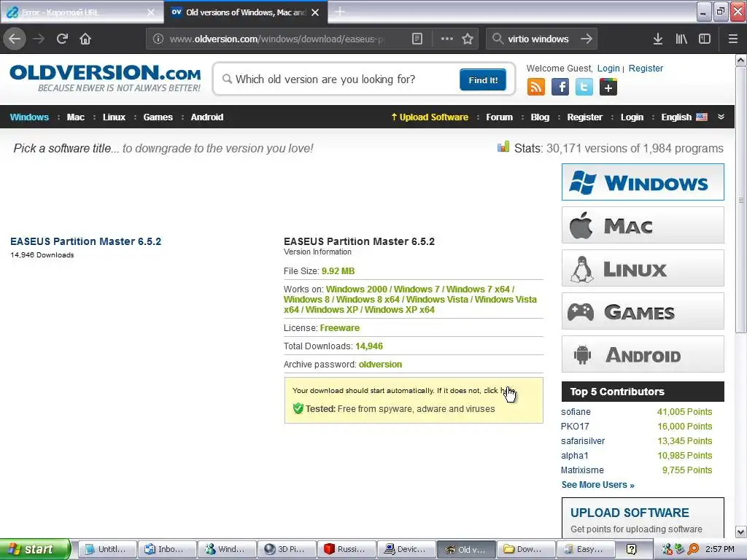The image size is (747, 560).
Task: Open the Linux category banner in sidebar
Action: pos(643,268)
